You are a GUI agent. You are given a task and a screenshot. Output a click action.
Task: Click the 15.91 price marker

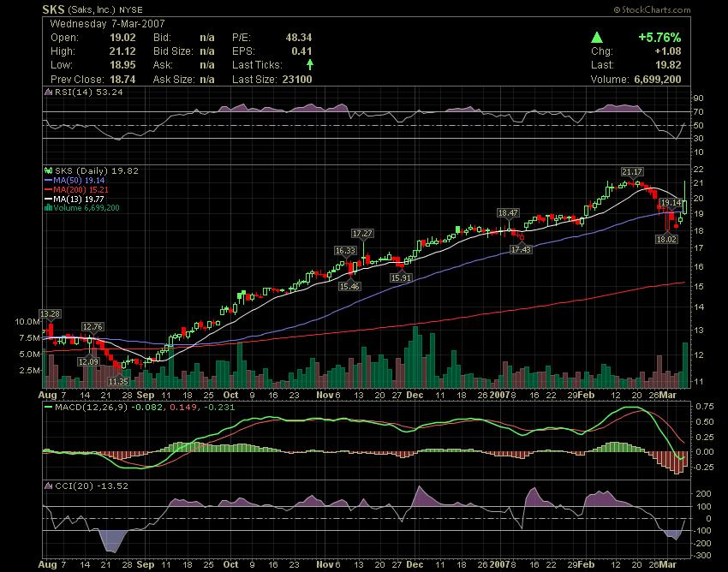401,277
